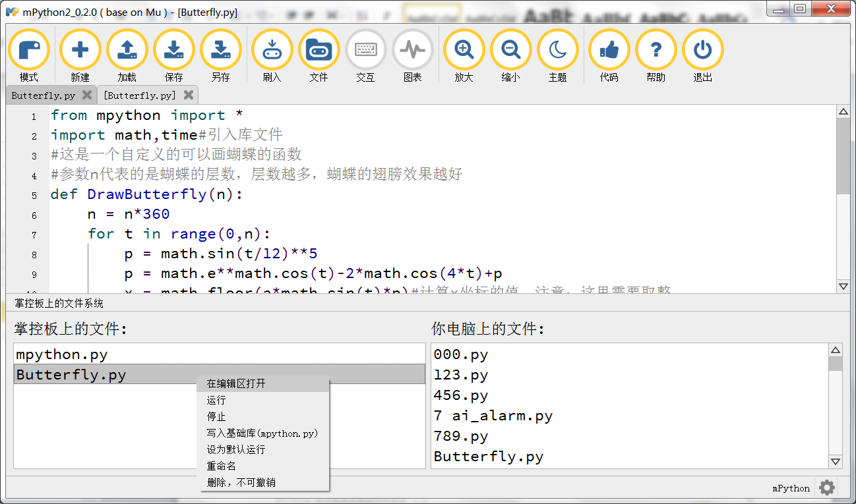Create a new file with 新建
The width and height of the screenshot is (856, 504).
pyautogui.click(x=80, y=50)
